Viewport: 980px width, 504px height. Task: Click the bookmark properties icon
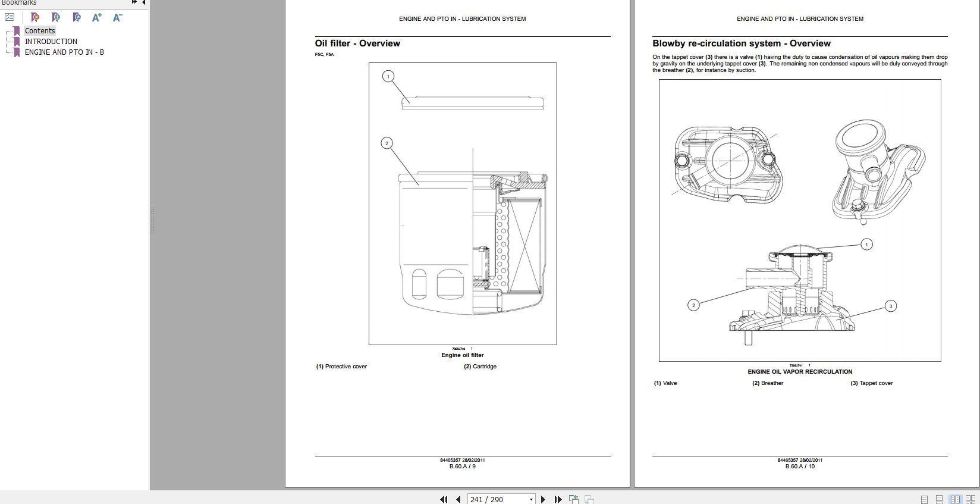tap(77, 17)
